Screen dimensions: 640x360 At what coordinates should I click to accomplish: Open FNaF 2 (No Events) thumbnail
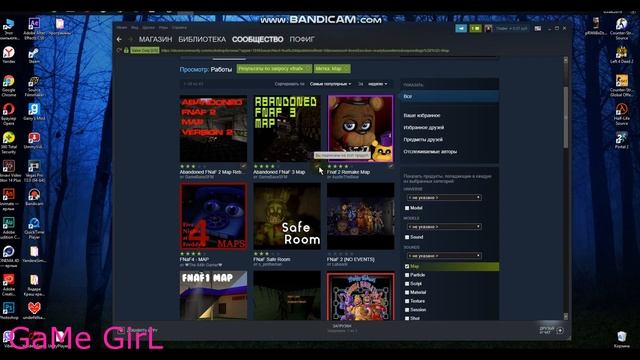coord(360,216)
